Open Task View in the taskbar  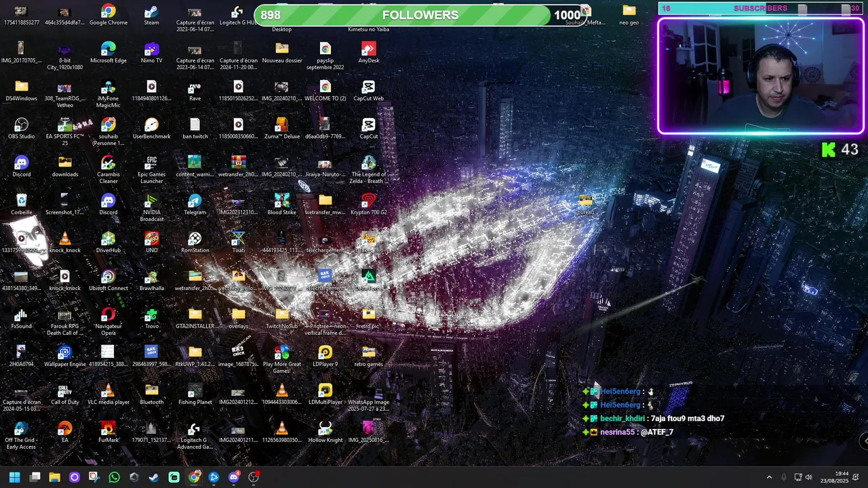(35, 477)
